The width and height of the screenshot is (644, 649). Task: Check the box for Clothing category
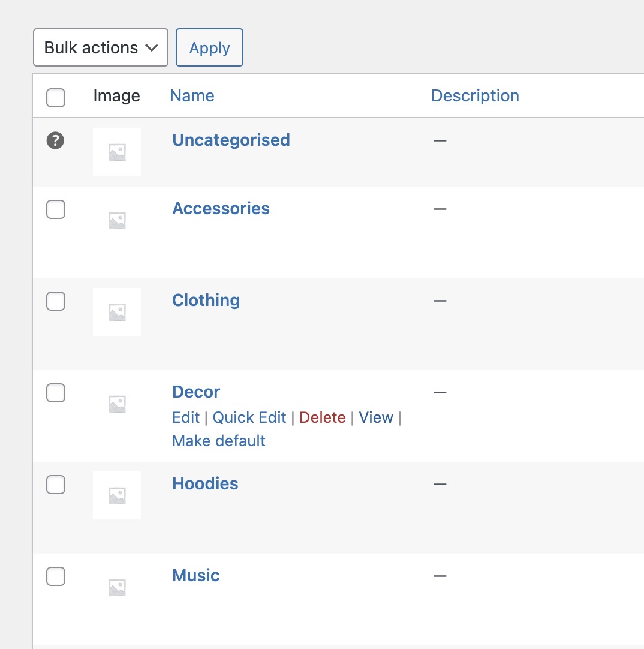pos(56,301)
